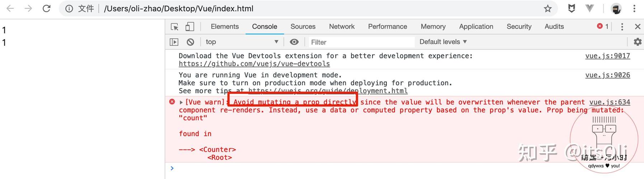Show the console sidebar panel
The width and height of the screenshot is (644, 179).
[x=174, y=42]
